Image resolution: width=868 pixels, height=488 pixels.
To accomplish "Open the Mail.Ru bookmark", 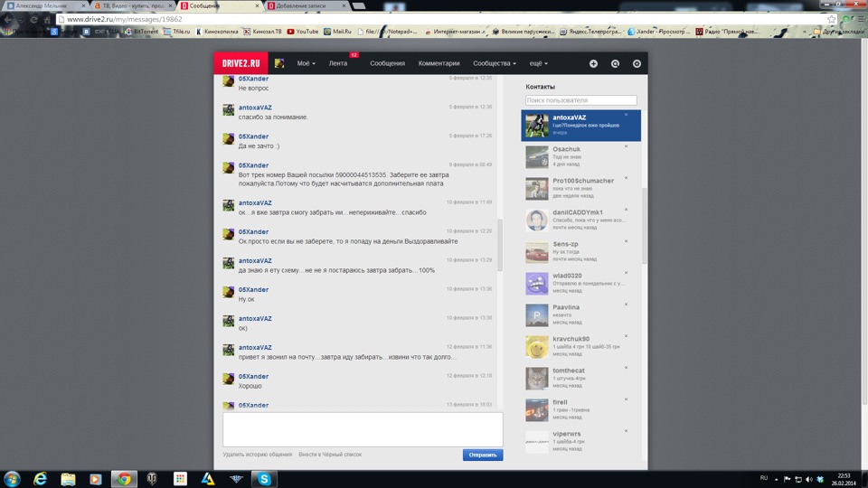I will click(337, 32).
